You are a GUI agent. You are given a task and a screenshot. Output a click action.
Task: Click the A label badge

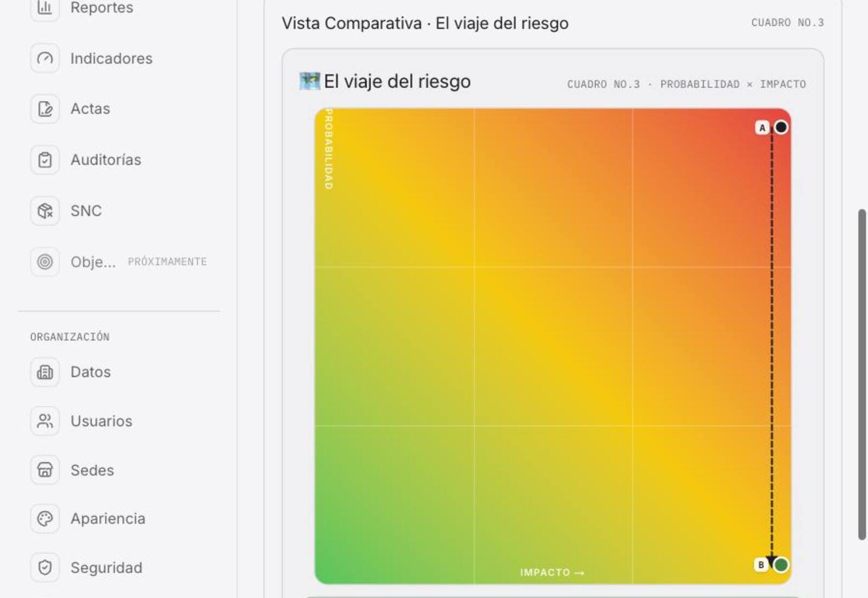click(x=762, y=128)
